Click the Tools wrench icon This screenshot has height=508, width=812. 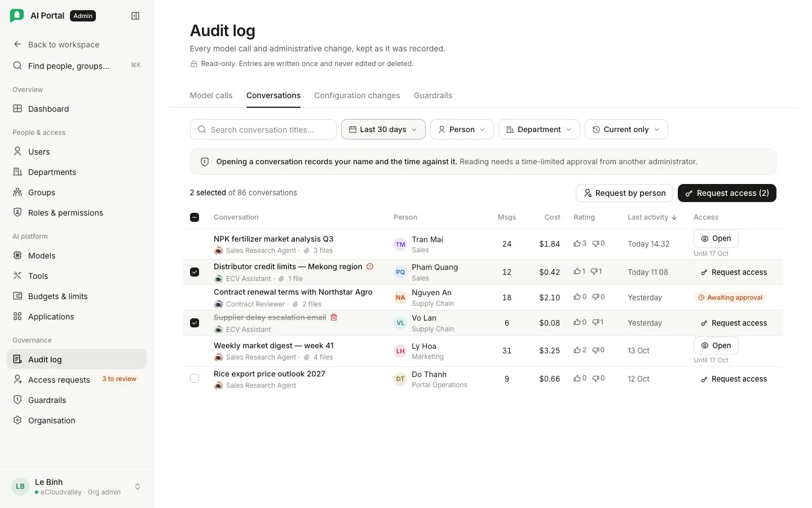pyautogui.click(x=17, y=276)
